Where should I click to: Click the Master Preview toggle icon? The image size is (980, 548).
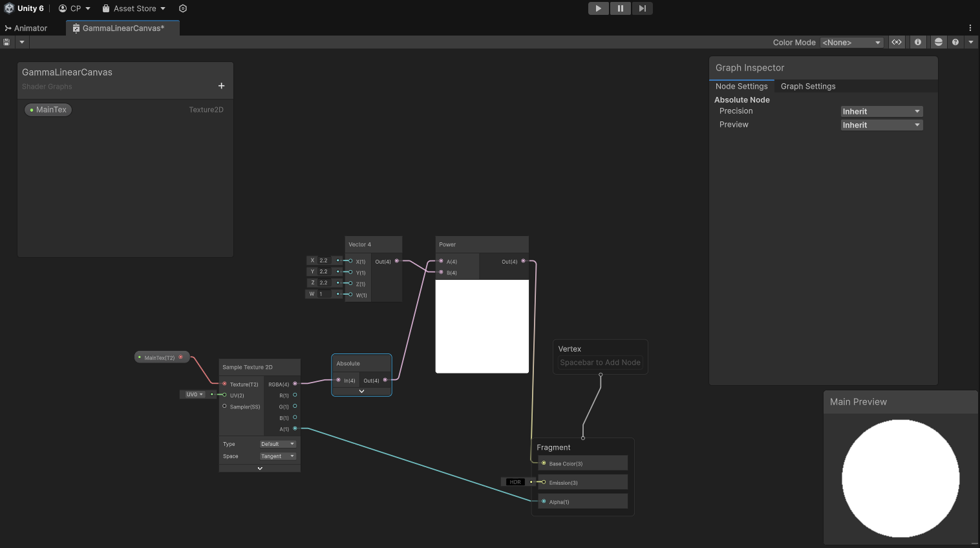pos(939,42)
